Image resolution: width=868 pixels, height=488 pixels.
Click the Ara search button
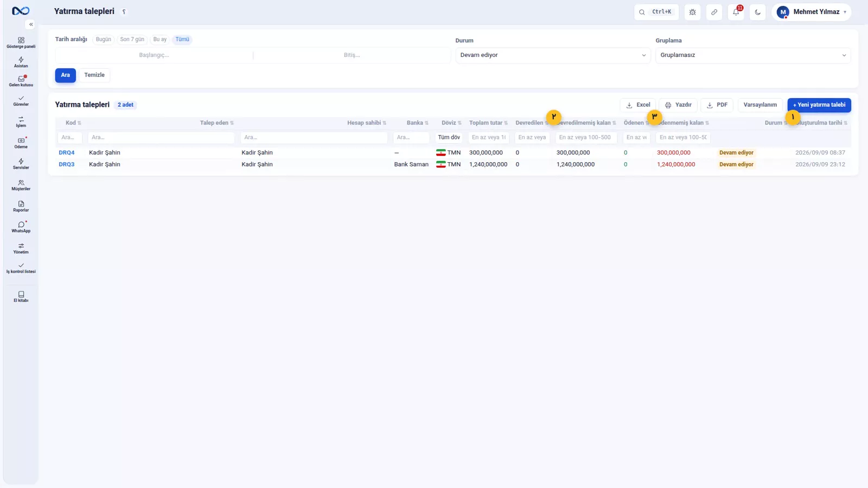pos(65,75)
